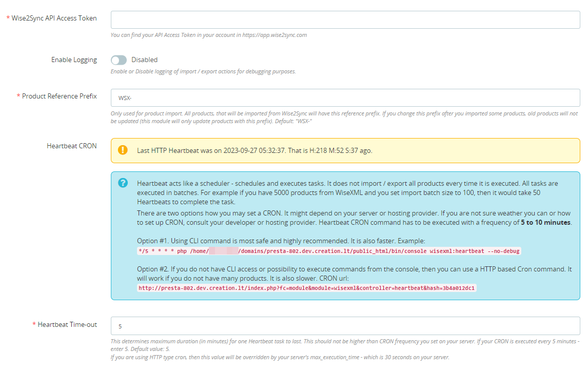Click the 'Wise2Sync API Access Token' label
This screenshot has height=371, width=588.
[x=54, y=18]
